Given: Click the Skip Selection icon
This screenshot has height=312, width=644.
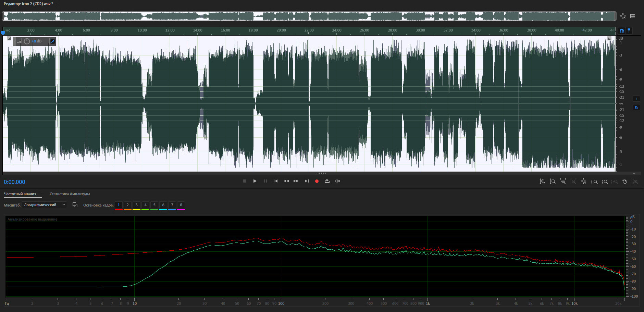Looking at the screenshot, I should [x=337, y=181].
